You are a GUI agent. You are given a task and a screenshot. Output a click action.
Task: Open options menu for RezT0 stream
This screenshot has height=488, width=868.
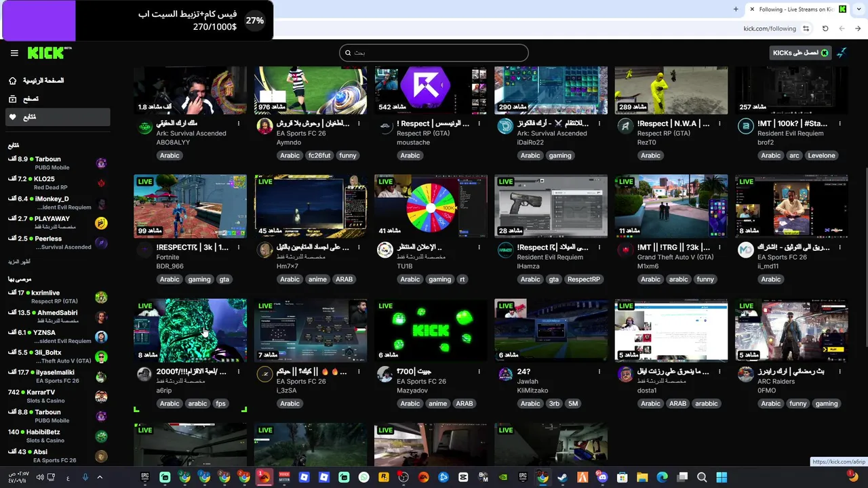point(719,123)
